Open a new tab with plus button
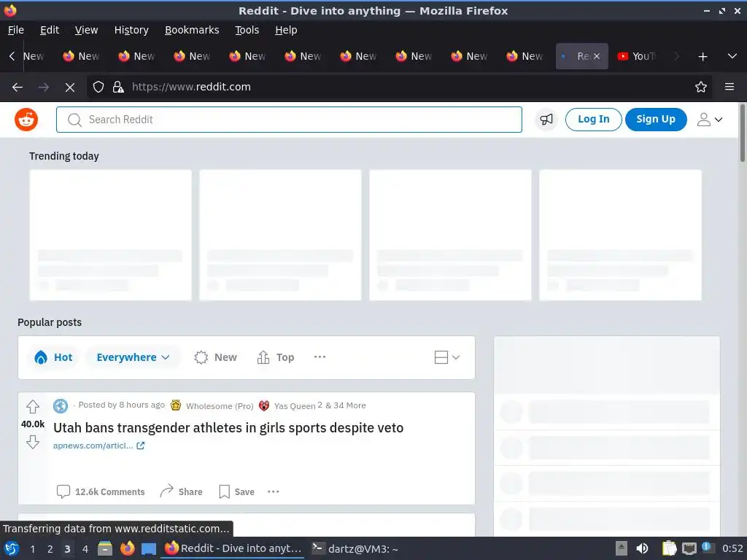 pyautogui.click(x=703, y=57)
